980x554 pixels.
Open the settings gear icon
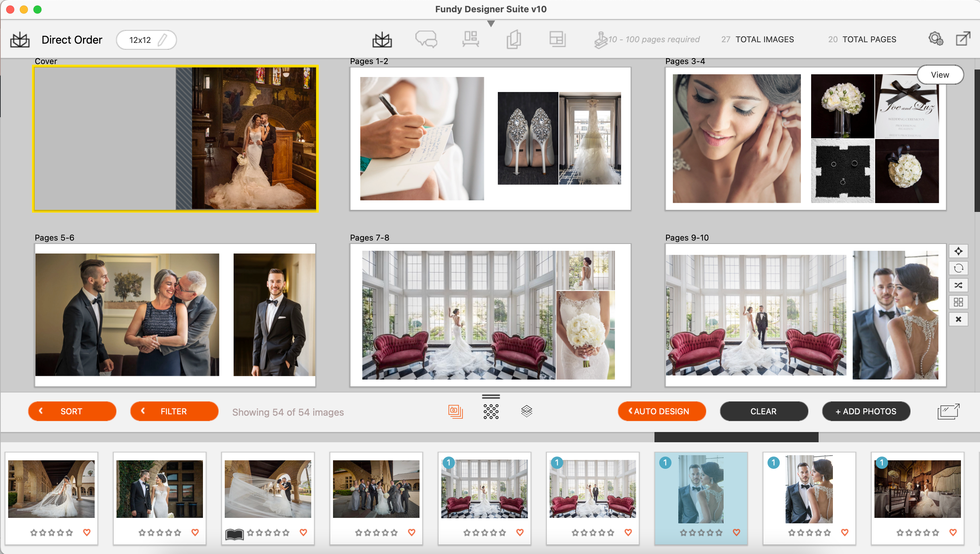(x=935, y=39)
